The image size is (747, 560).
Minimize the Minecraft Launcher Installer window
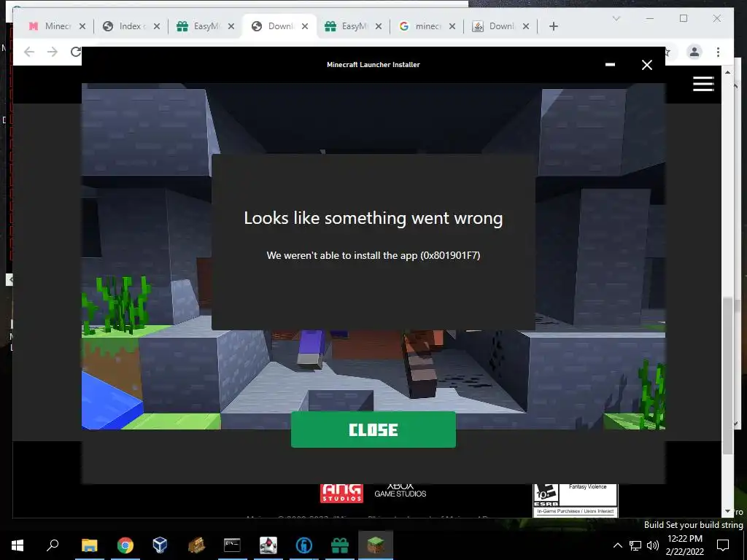(x=610, y=65)
